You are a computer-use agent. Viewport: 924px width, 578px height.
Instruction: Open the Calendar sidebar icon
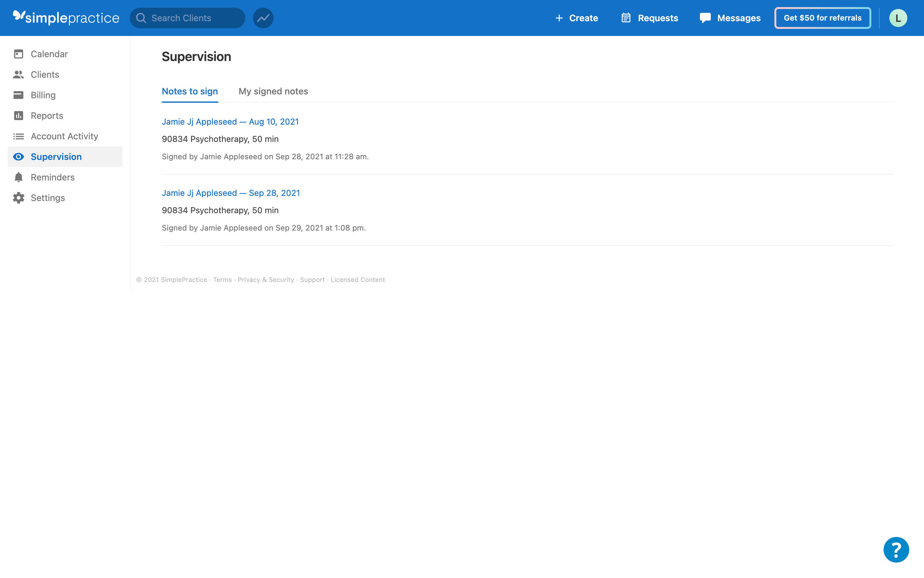click(19, 54)
